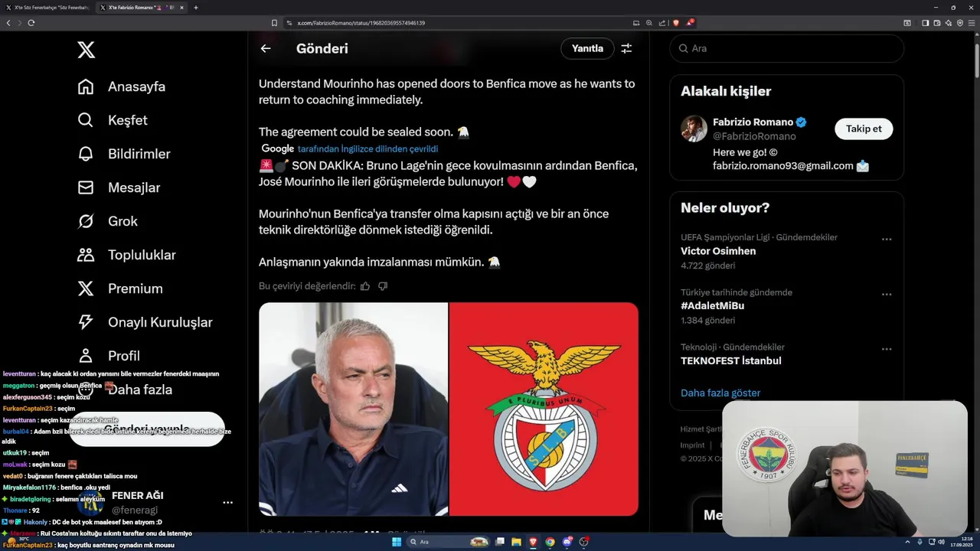980x551 pixels.
Task: Close the Fabrizio Romano browser tab
Action: (181, 8)
